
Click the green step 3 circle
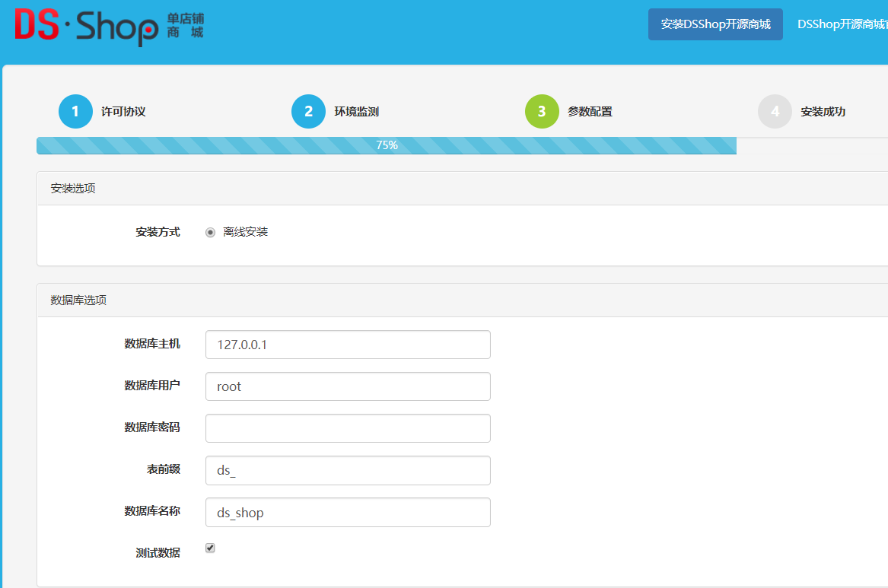[x=542, y=112]
